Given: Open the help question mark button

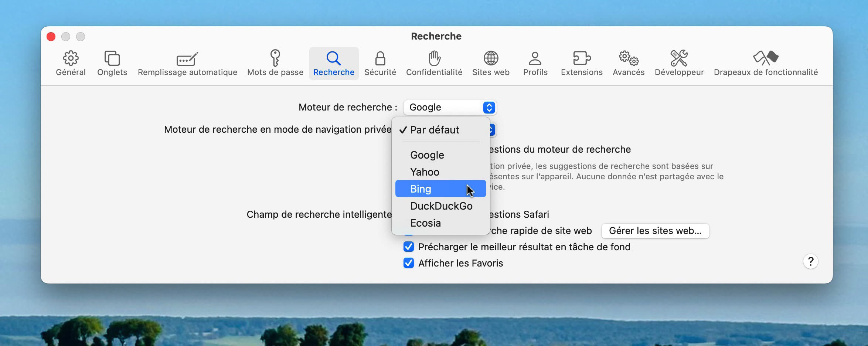Looking at the screenshot, I should (x=811, y=261).
